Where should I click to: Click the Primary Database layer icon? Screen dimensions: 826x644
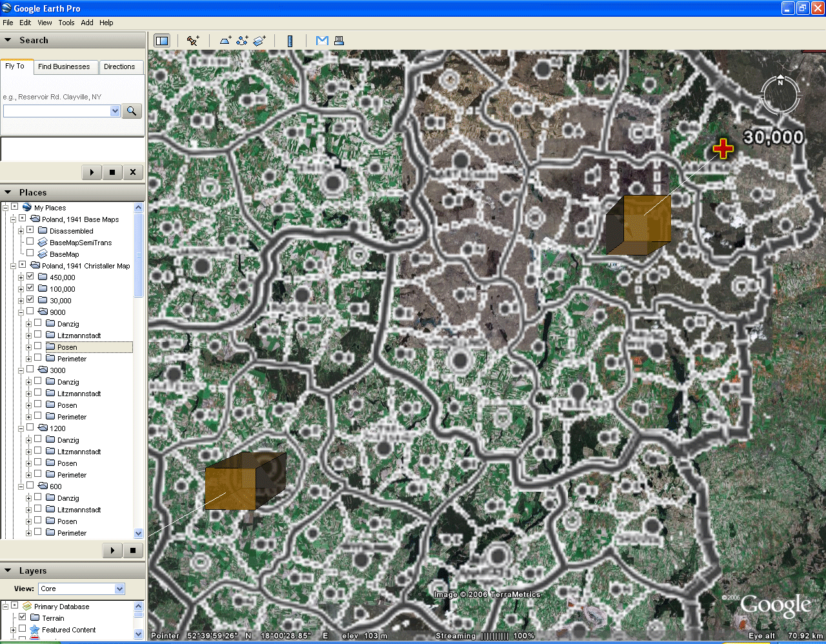[27, 606]
